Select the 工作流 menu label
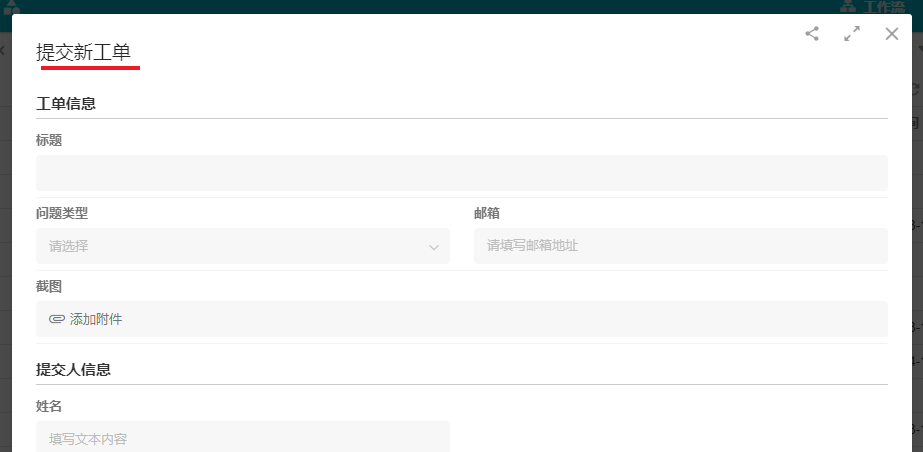Viewport: 923px width, 452px height. 882,7
